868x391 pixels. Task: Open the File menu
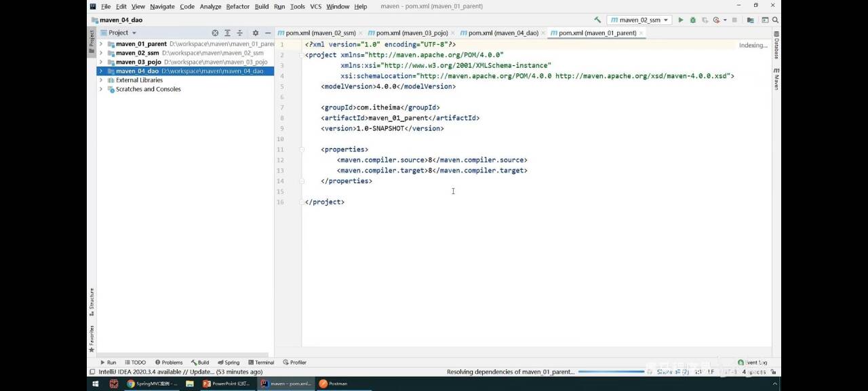tap(106, 6)
